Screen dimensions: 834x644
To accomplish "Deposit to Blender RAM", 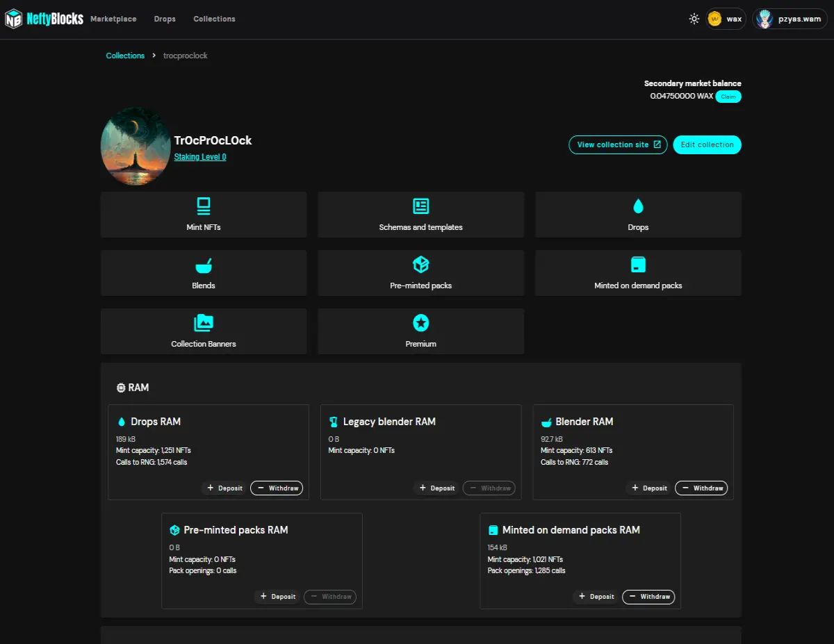I will point(649,488).
